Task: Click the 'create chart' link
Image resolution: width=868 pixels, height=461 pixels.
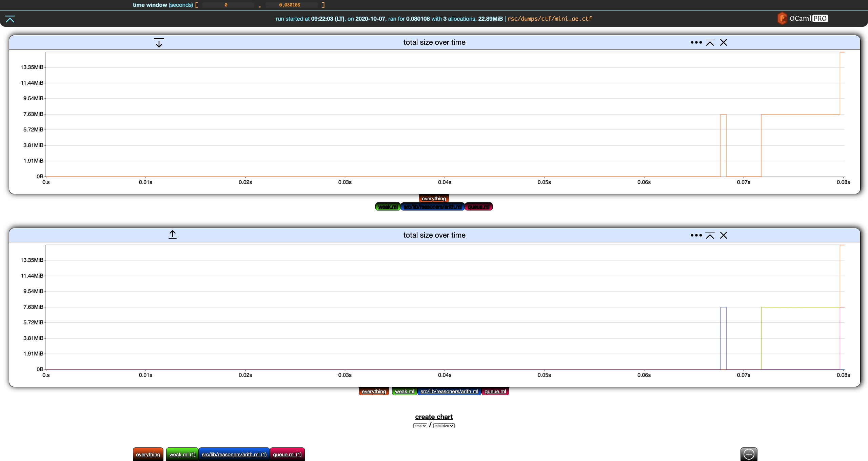Action: click(x=434, y=417)
